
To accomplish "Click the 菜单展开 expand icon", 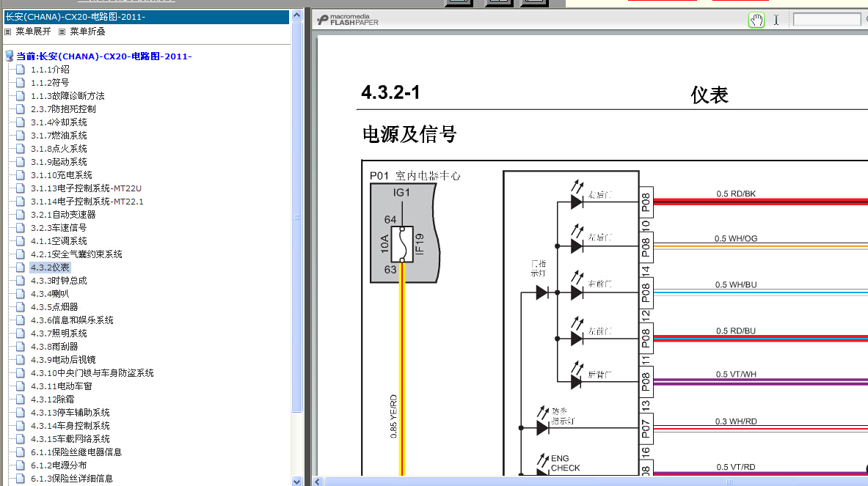I will [x=8, y=32].
